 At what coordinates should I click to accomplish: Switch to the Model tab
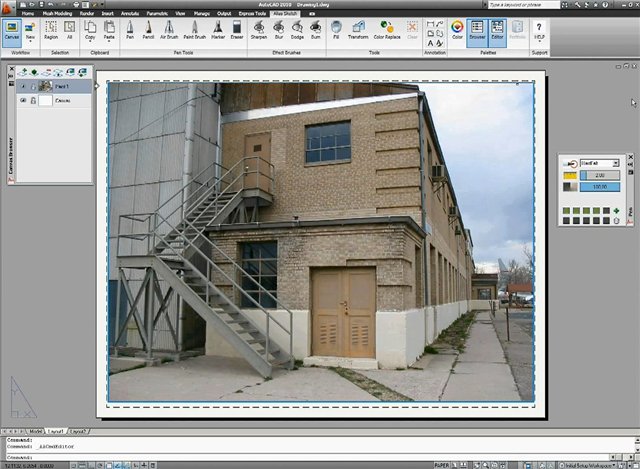[35, 431]
